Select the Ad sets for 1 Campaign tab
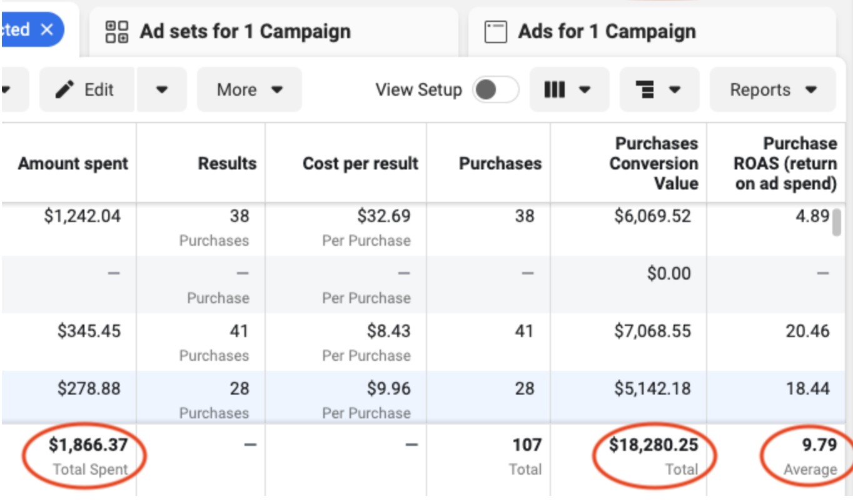Viewport: 853px width, 504px height. (x=246, y=31)
